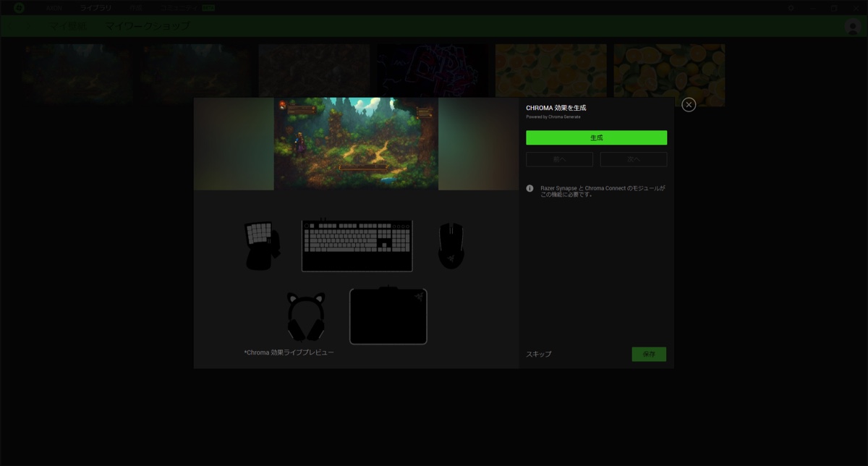Click the info icon beside Razer Synapse notice
The height and width of the screenshot is (466, 868).
(x=530, y=188)
